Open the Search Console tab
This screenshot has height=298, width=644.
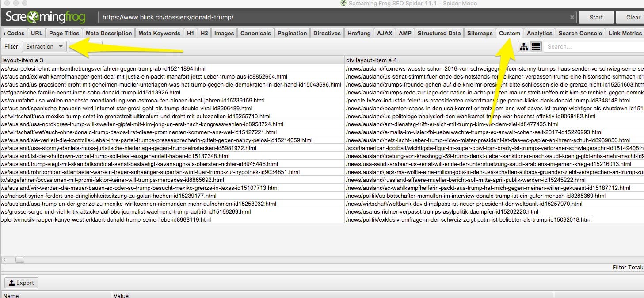(580, 33)
